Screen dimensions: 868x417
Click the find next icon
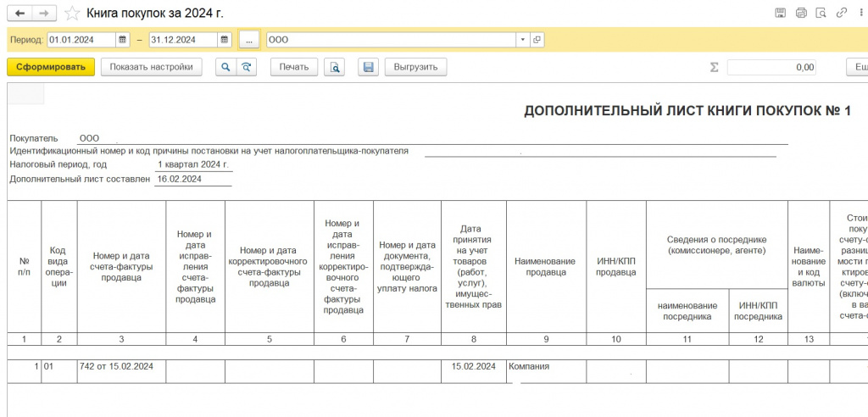[x=247, y=67]
